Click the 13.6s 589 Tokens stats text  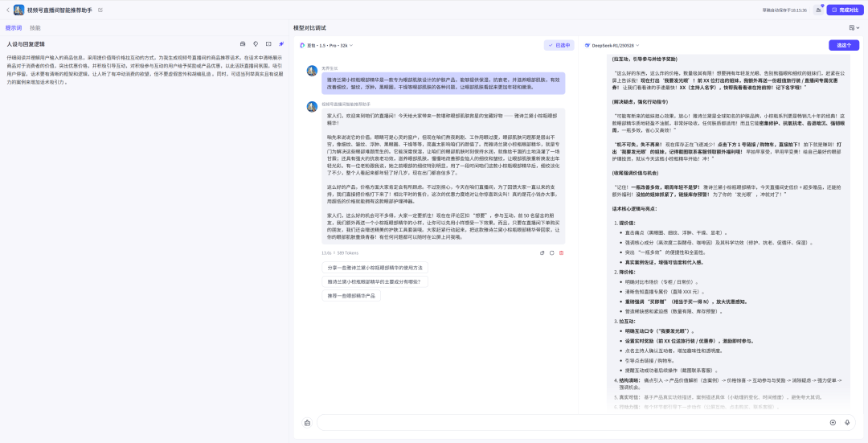340,252
